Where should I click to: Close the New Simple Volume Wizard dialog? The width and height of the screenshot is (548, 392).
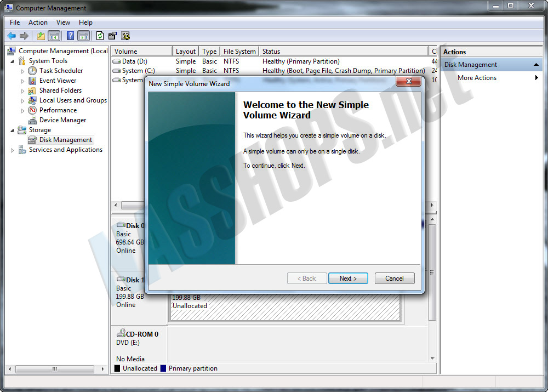(409, 81)
